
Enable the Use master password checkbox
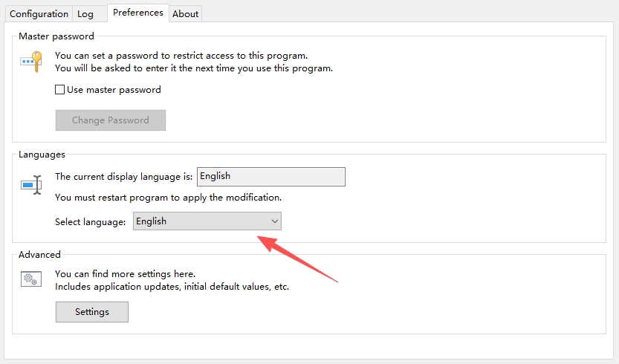coord(59,90)
